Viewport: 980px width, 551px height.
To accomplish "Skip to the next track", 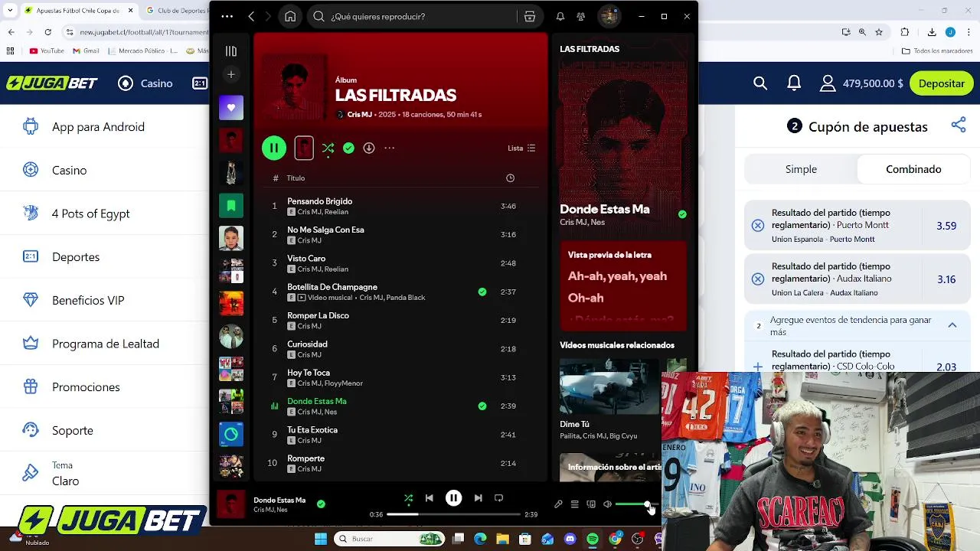I will [478, 498].
